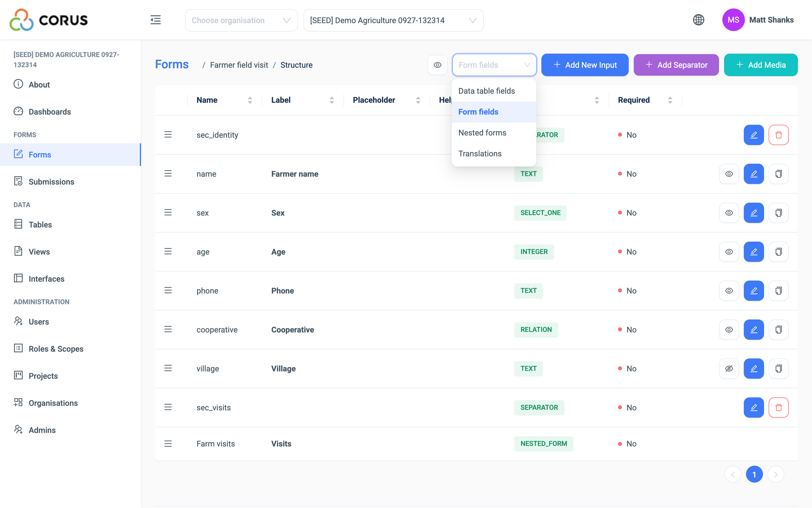Edit the phone field row
Viewport: 812px width, 508px height.
754,291
